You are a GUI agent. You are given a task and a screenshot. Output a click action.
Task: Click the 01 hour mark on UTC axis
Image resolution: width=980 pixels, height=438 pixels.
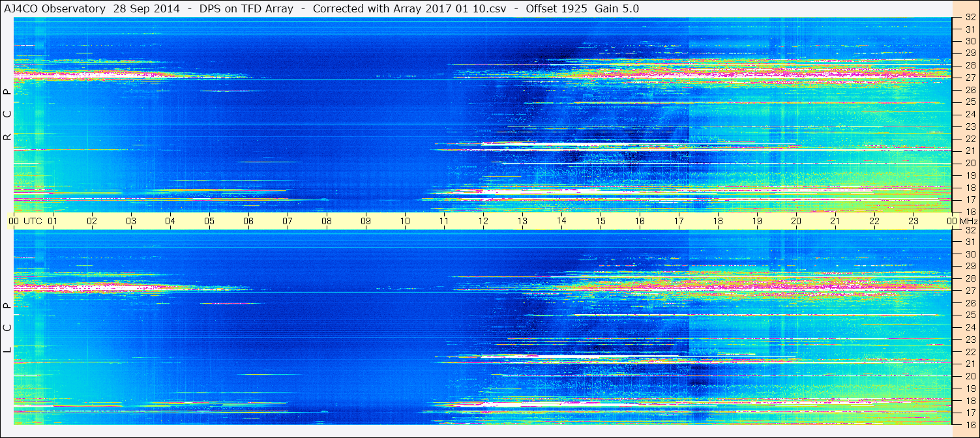(53, 221)
